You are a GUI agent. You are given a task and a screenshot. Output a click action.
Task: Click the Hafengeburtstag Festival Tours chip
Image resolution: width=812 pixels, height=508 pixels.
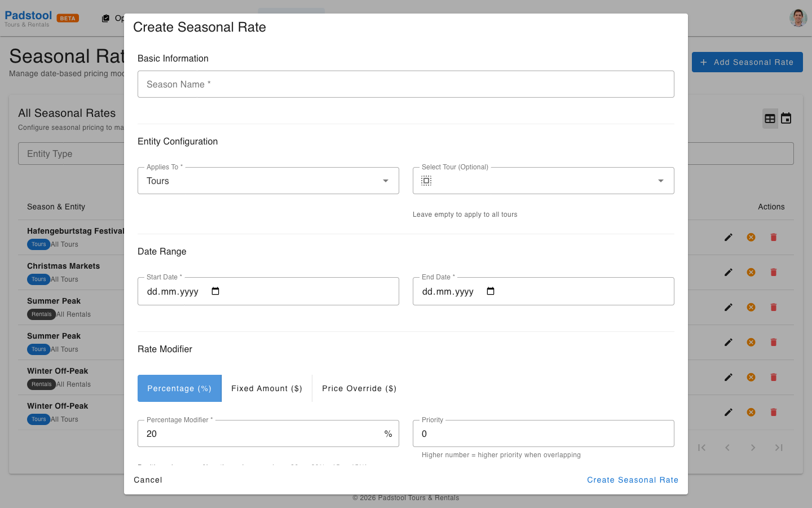pyautogui.click(x=39, y=244)
